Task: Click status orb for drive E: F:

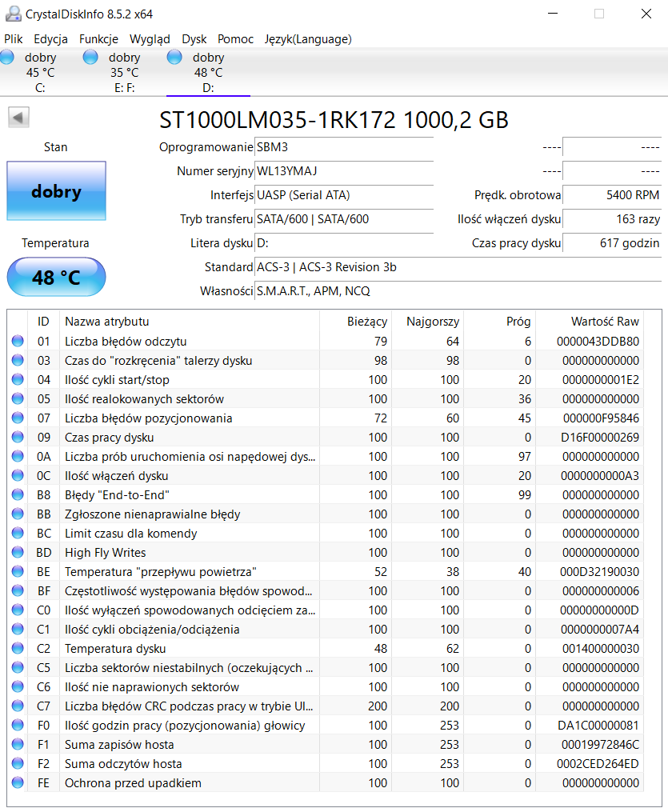Action: (90, 57)
